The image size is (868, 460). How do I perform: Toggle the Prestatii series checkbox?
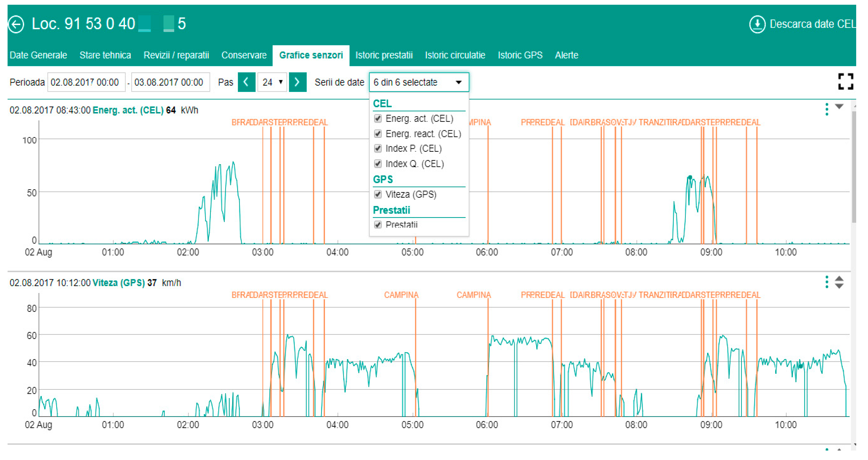378,225
